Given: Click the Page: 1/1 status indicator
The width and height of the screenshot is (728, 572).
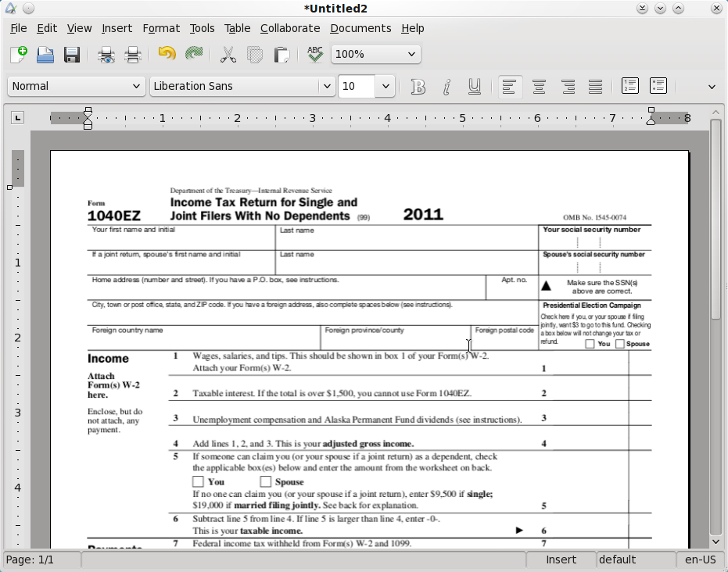Looking at the screenshot, I should click(43, 559).
